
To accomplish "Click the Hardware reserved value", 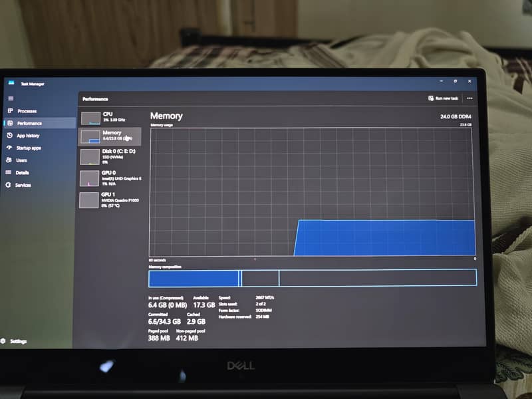I will coord(262,317).
